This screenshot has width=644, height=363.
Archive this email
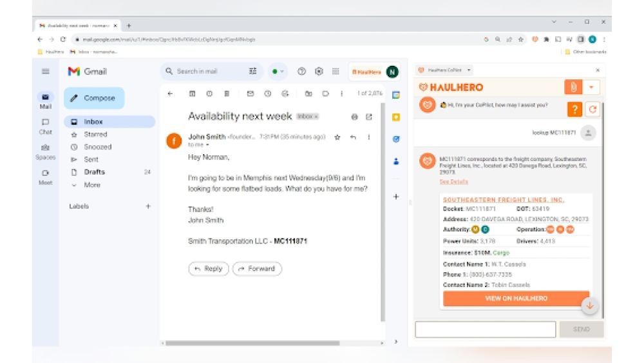pos(192,93)
